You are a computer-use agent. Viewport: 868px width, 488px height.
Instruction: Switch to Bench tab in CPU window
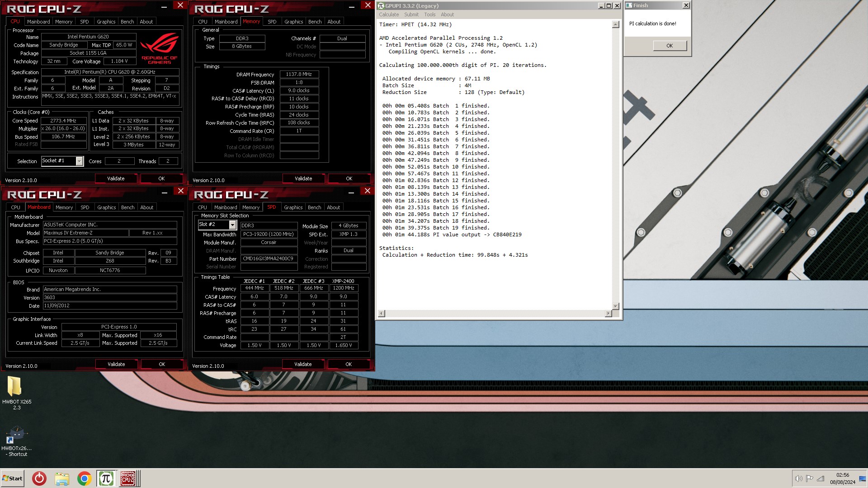coord(127,22)
